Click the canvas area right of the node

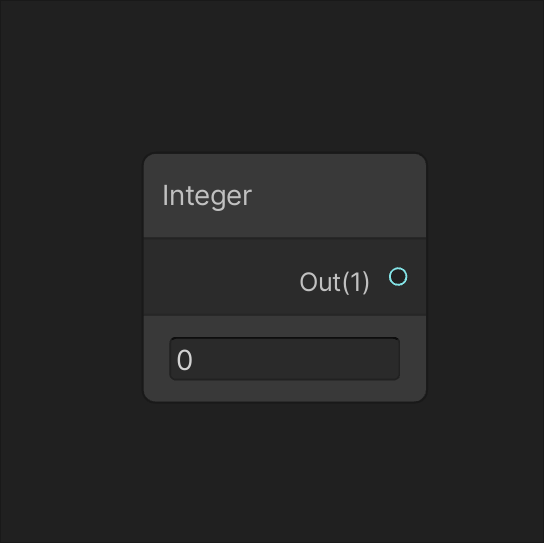pyautogui.click(x=485, y=278)
